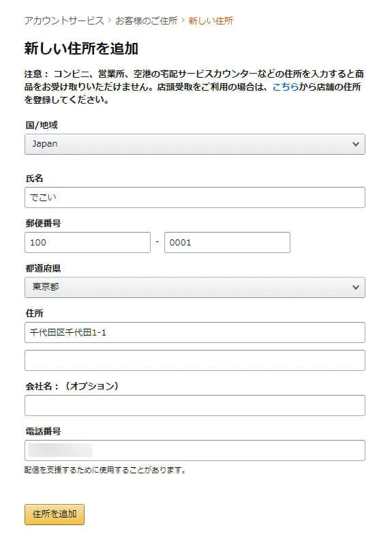Click the 配信を支援するために phone hint text
Image resolution: width=392 pixels, height=549 pixels.
[x=105, y=470]
